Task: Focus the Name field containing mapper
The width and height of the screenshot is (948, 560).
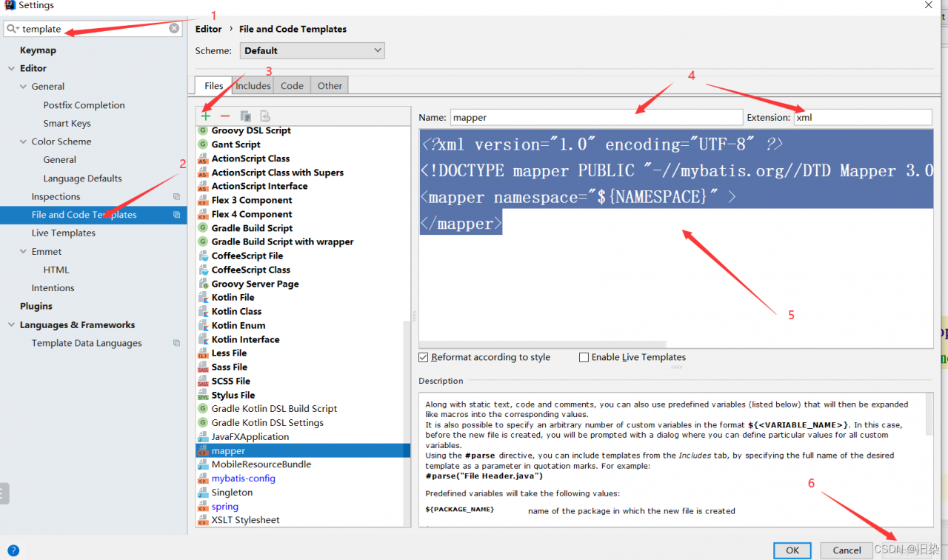Action: 596,117
